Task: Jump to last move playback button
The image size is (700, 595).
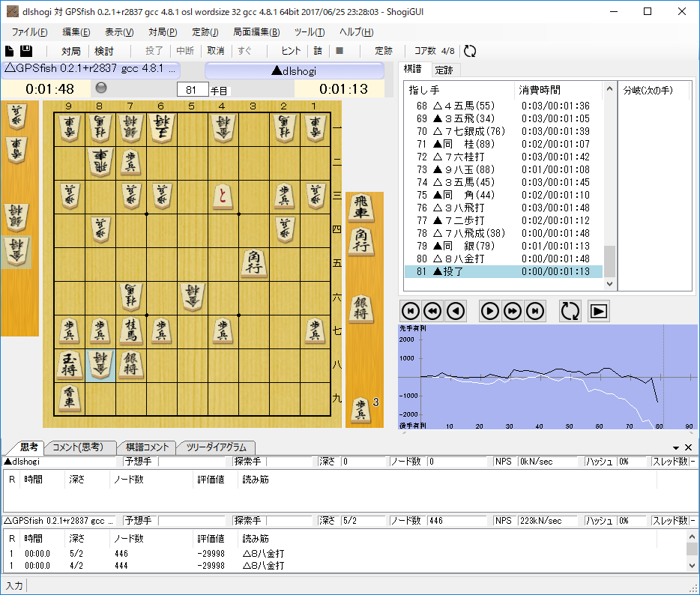Action: [x=535, y=311]
